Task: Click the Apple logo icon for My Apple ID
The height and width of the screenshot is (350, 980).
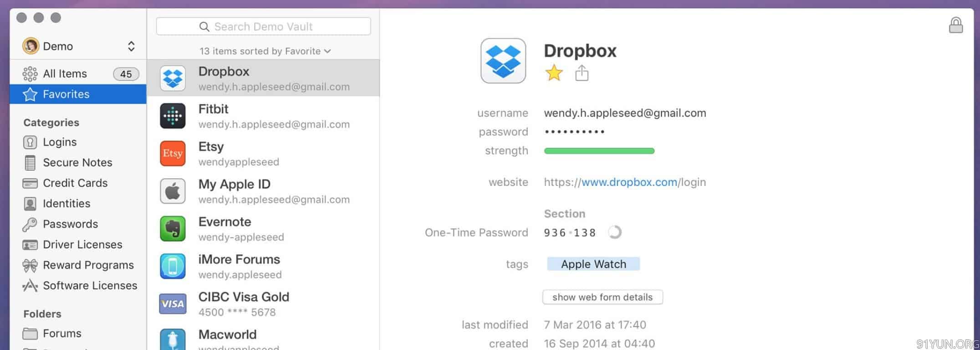Action: (173, 191)
